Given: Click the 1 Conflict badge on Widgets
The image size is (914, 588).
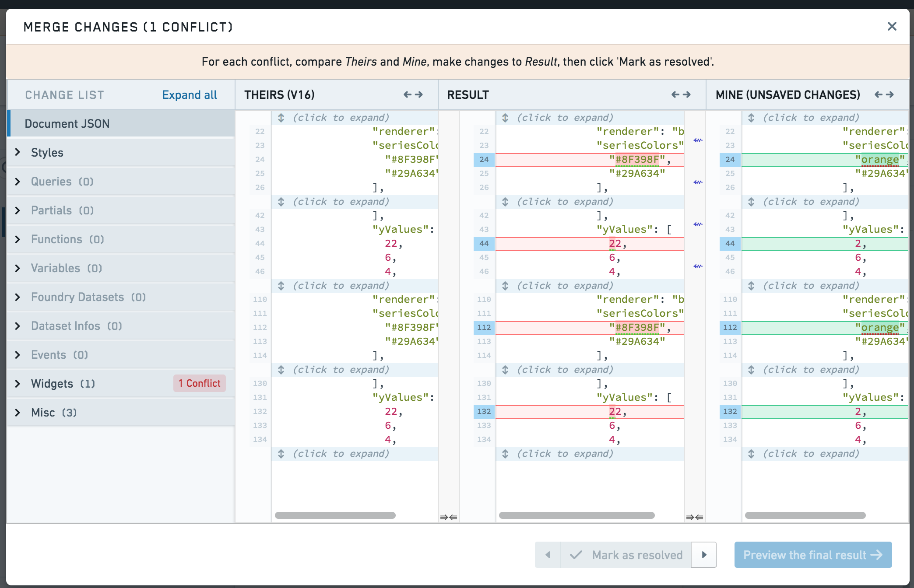Looking at the screenshot, I should 200,383.
